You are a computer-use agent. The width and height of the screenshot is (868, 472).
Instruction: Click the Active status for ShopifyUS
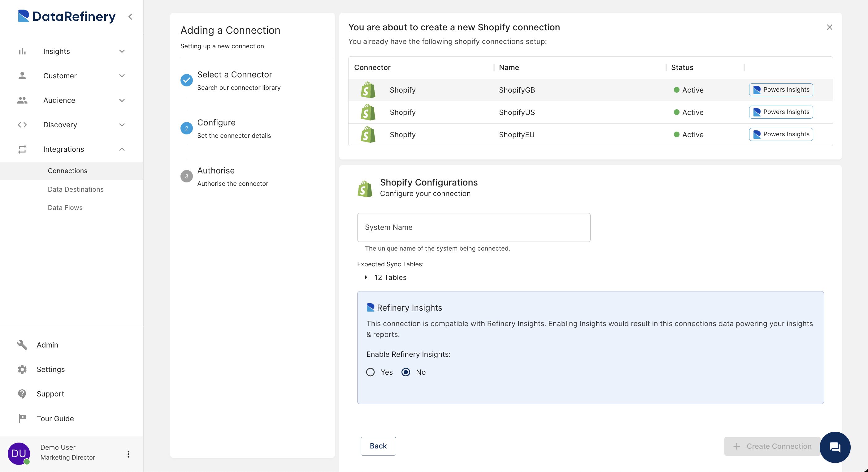tap(688, 112)
